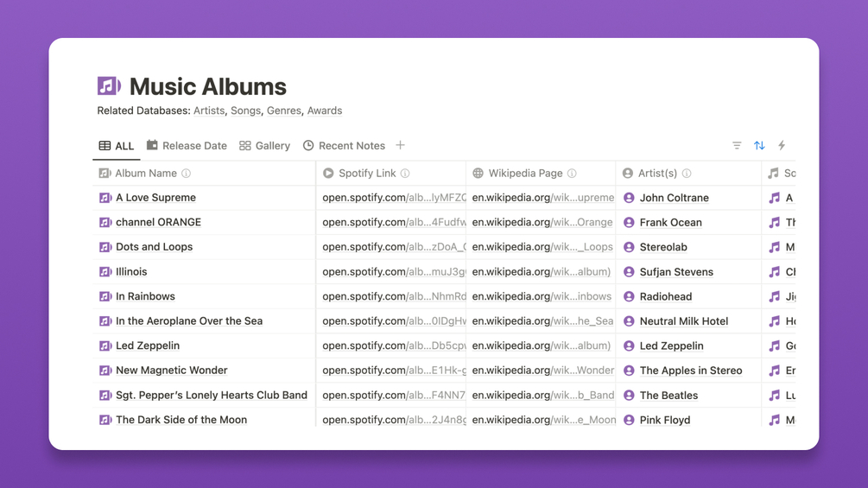Click the Frank Ocean artist entry
The width and height of the screenshot is (868, 488).
coord(670,223)
